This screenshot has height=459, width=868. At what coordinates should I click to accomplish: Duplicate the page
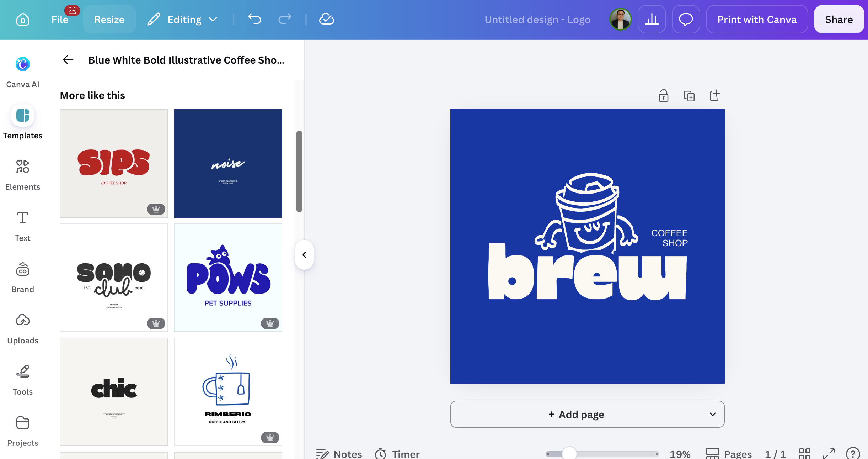point(689,96)
